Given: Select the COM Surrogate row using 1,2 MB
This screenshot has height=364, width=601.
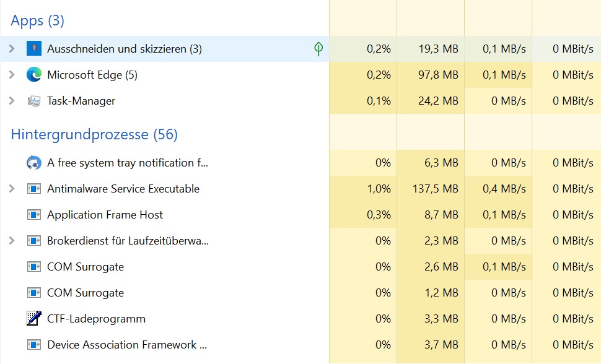Looking at the screenshot, I should pyautogui.click(x=86, y=293).
